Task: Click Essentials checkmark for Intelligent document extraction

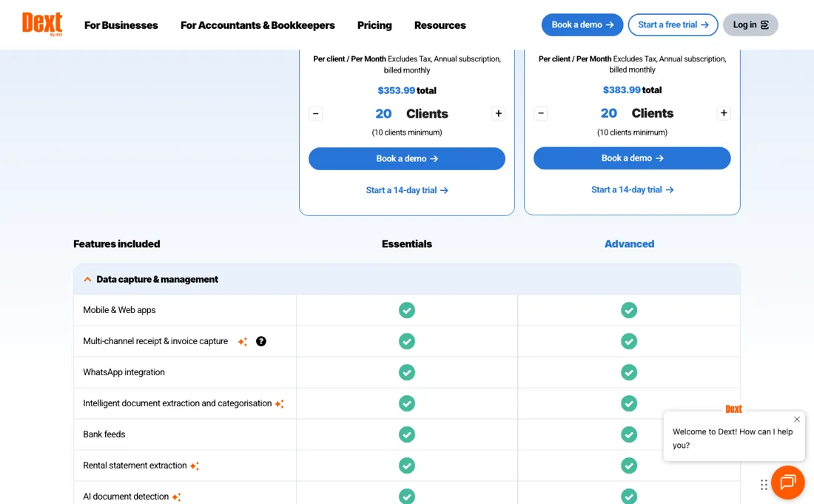Action: tap(407, 403)
